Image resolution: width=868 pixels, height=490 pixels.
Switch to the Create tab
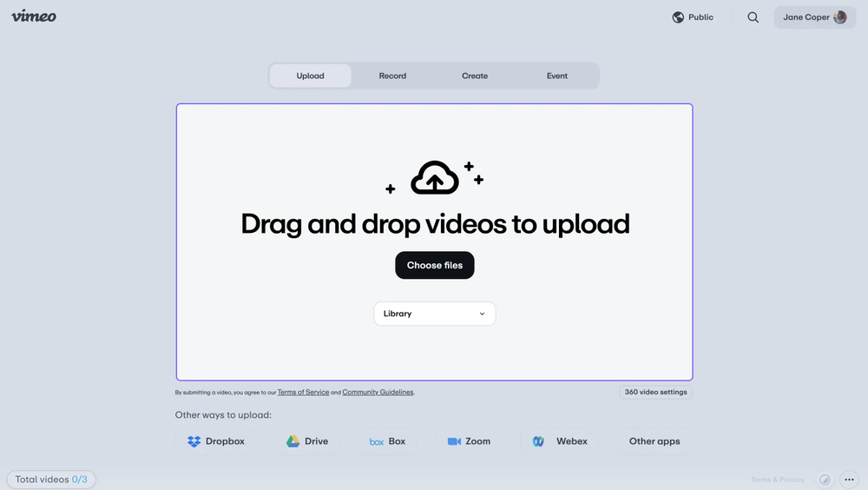475,76
